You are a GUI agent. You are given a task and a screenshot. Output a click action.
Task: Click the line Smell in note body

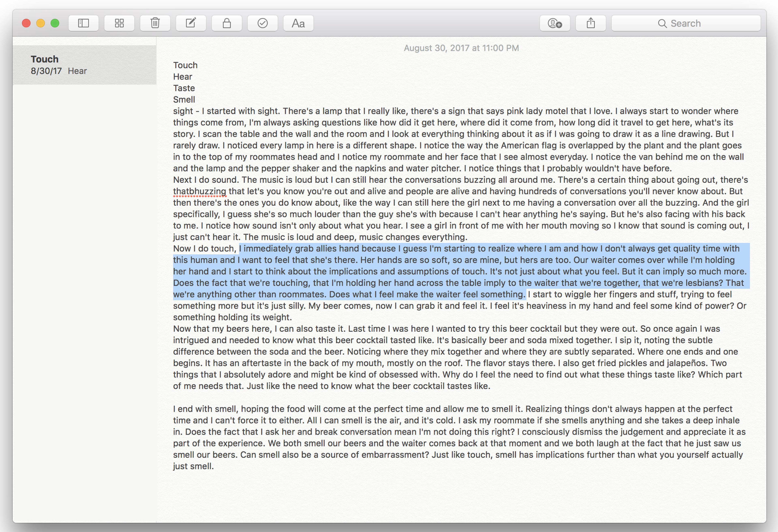click(184, 100)
